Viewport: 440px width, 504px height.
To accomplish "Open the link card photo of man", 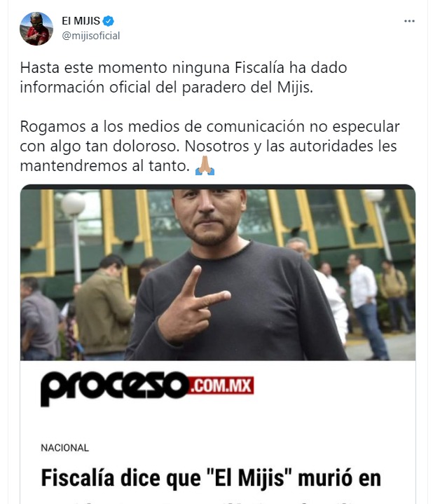I will point(218,273).
